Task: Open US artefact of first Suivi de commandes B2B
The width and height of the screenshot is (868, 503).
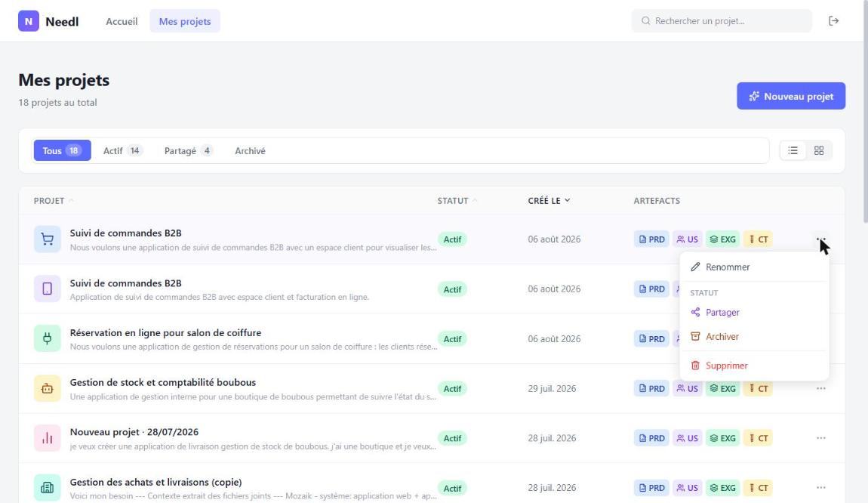Action: coord(687,239)
